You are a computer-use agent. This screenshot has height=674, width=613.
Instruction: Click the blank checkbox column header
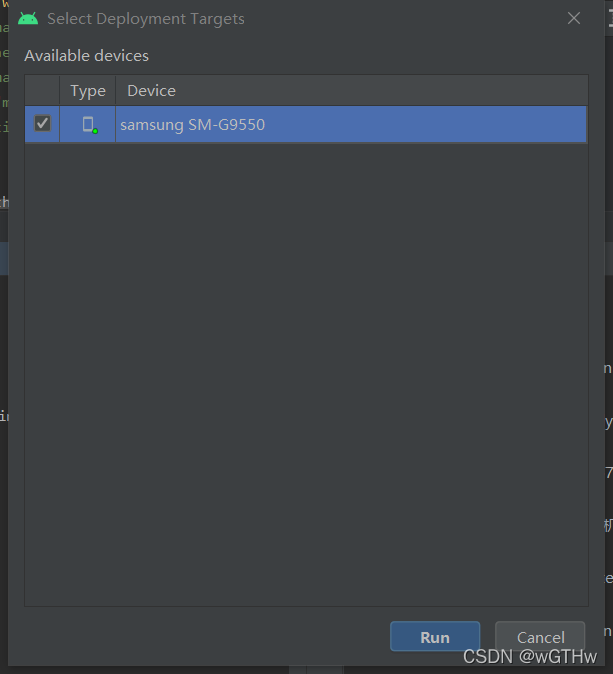(x=42, y=91)
